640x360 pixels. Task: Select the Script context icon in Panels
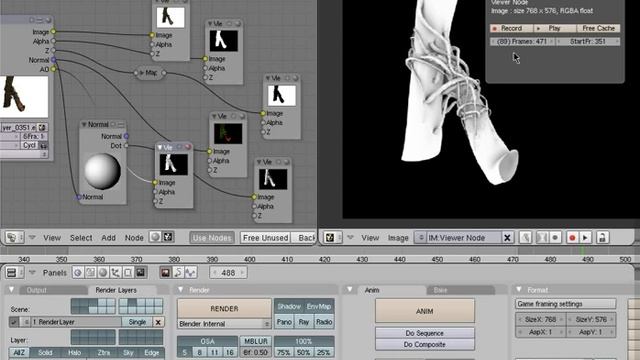(x=90, y=272)
